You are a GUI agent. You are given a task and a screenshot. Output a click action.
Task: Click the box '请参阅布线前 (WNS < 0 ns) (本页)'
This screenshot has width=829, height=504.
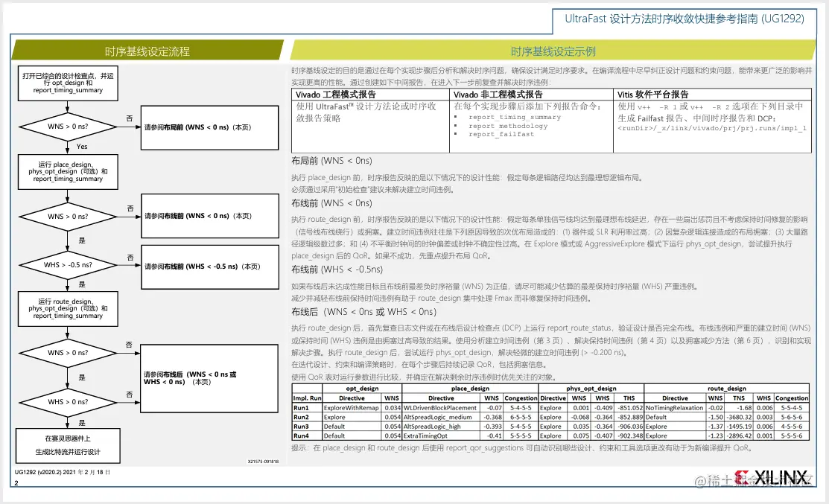tap(210, 216)
